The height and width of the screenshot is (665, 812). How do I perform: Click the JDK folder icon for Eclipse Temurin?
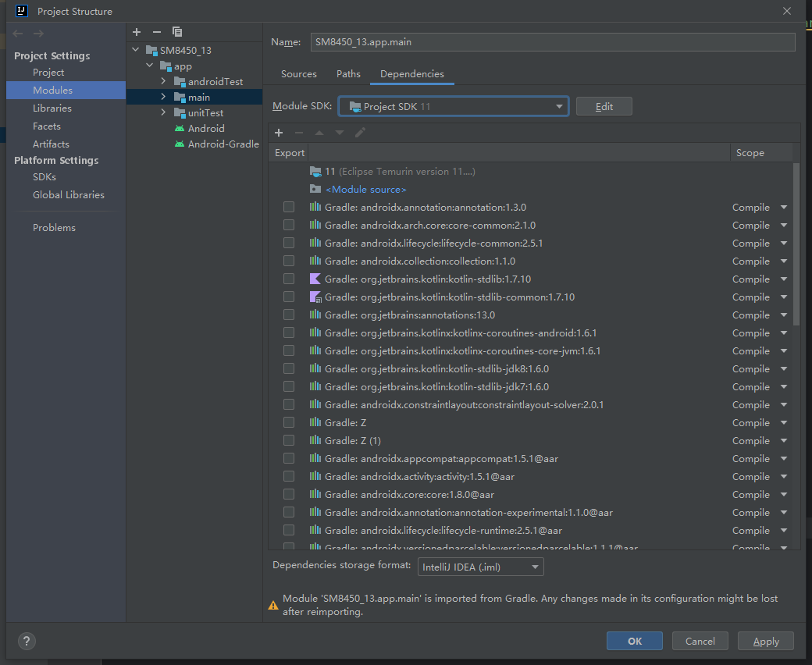[315, 171]
